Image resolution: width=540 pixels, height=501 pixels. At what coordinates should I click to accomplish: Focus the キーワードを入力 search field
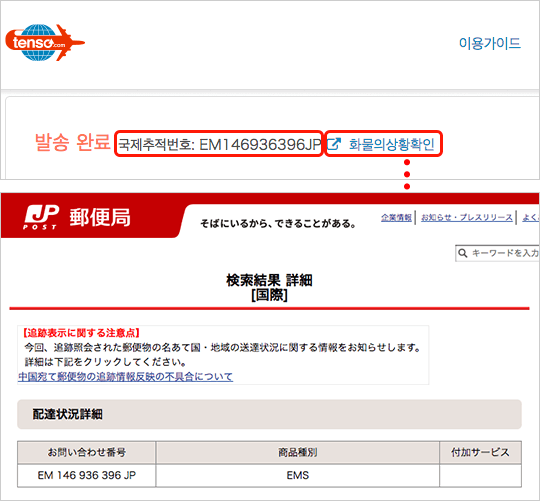tap(497, 253)
